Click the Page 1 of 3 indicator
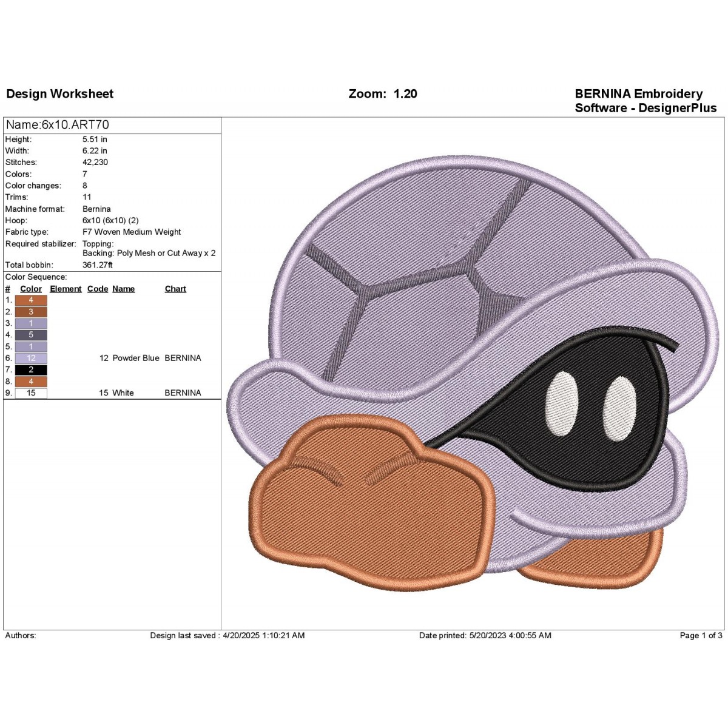The image size is (728, 728). tap(701, 636)
